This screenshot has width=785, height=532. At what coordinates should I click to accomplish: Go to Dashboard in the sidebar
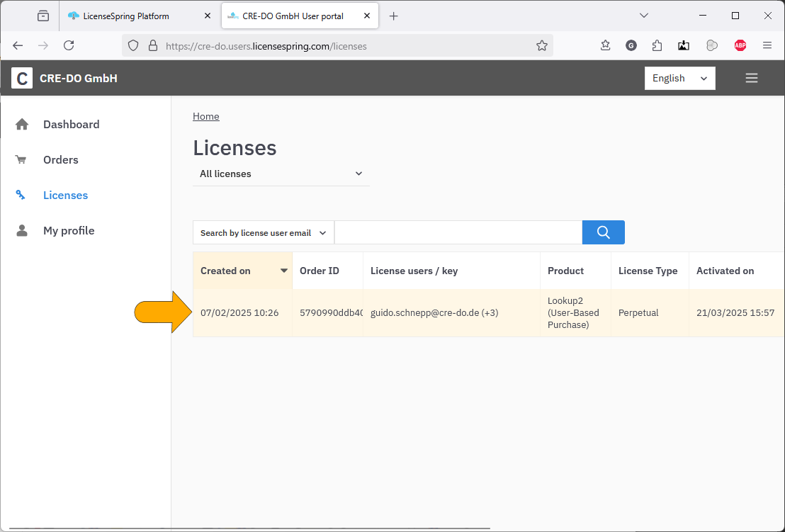pyautogui.click(x=71, y=124)
